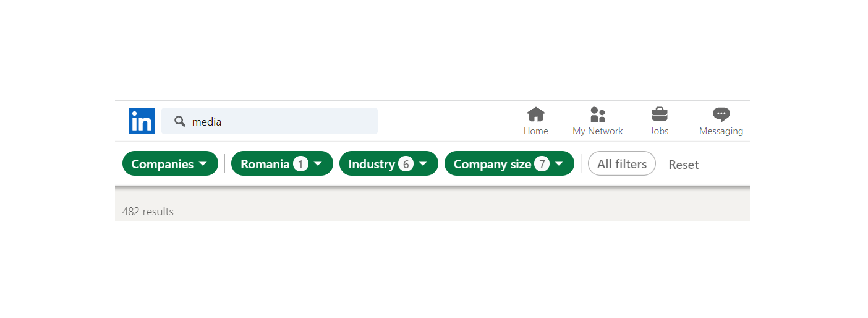This screenshot has width=868, height=318.
Task: Reset all applied search filters
Action: pyautogui.click(x=683, y=165)
